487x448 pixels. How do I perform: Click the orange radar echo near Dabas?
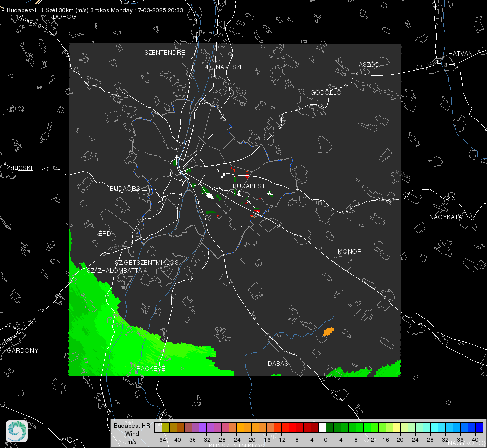pos(329,332)
